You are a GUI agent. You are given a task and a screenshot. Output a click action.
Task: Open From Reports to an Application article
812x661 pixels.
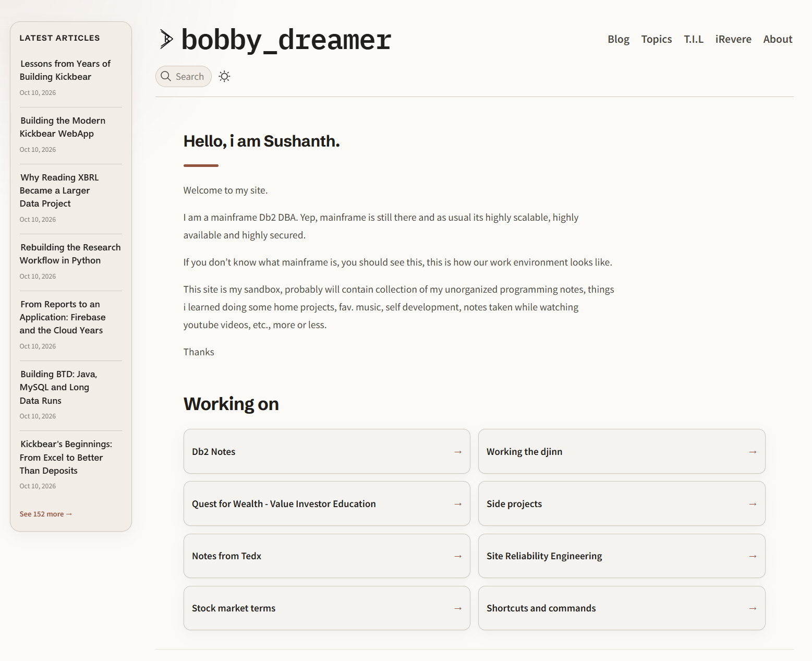coord(63,317)
